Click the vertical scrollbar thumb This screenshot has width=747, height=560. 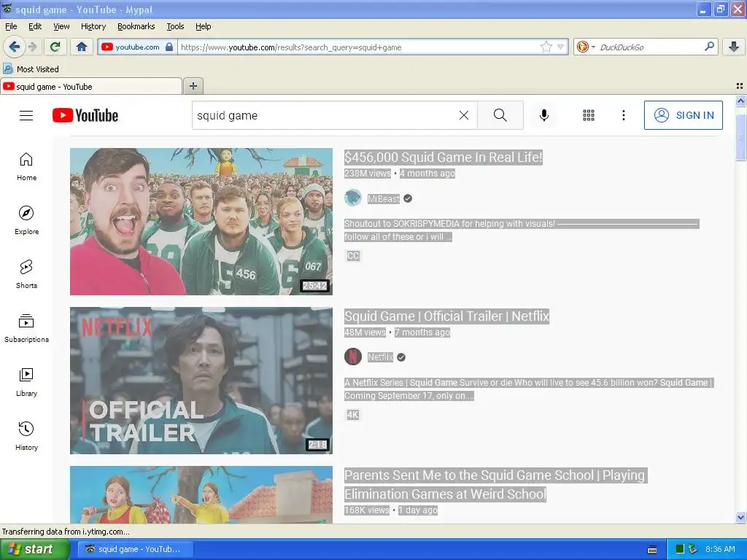point(740,137)
